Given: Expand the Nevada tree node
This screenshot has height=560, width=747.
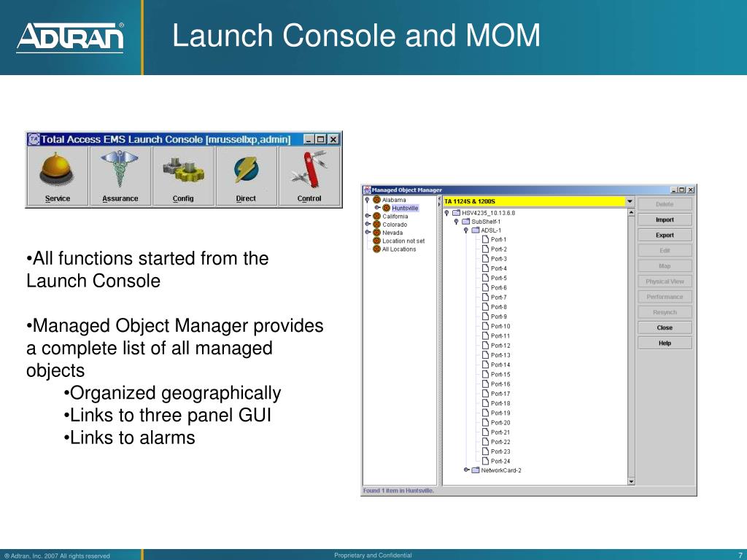Looking at the screenshot, I should (x=368, y=232).
